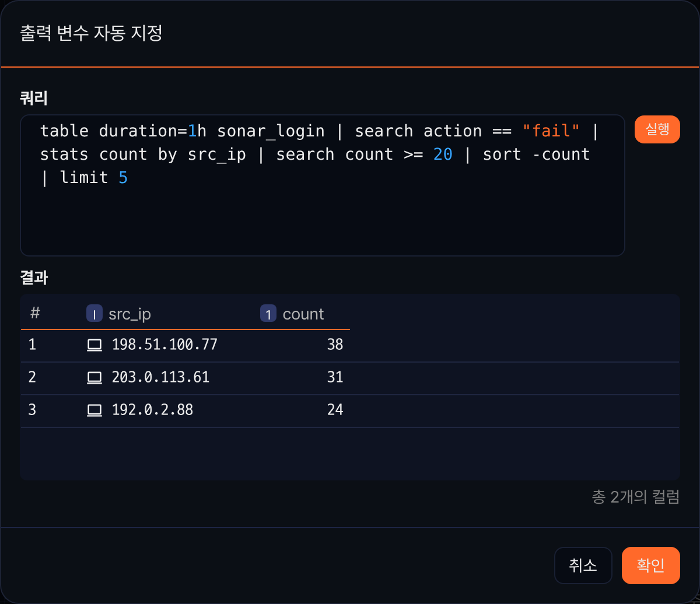Click computer icon next to 203.0.113.61
Screen dimensions: 700x604
click(x=94, y=378)
